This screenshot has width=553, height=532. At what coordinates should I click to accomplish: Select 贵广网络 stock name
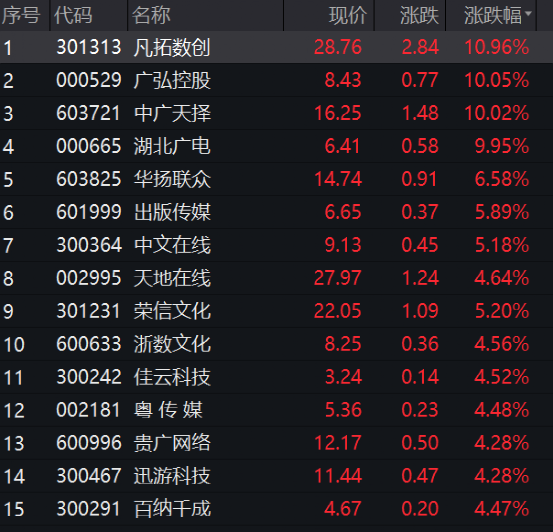click(172, 443)
